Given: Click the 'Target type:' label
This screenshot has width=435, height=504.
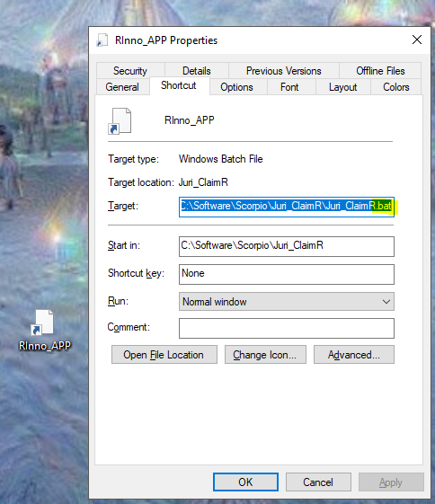Looking at the screenshot, I should tap(133, 159).
